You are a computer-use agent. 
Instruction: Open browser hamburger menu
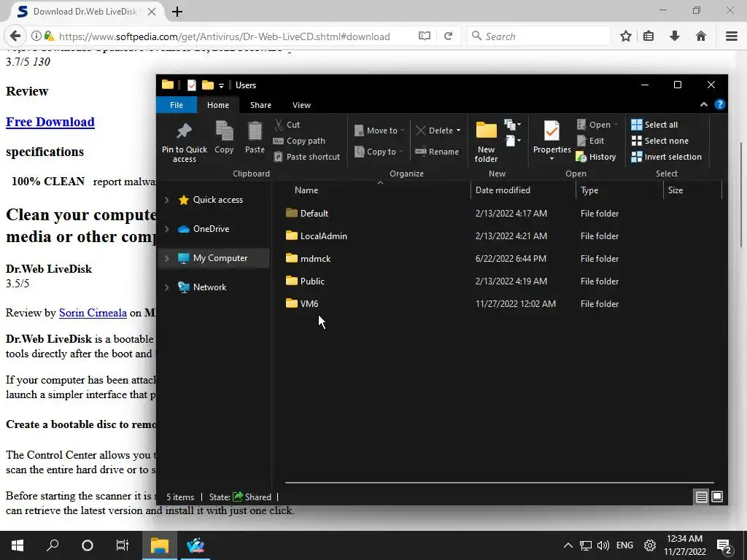point(732,36)
